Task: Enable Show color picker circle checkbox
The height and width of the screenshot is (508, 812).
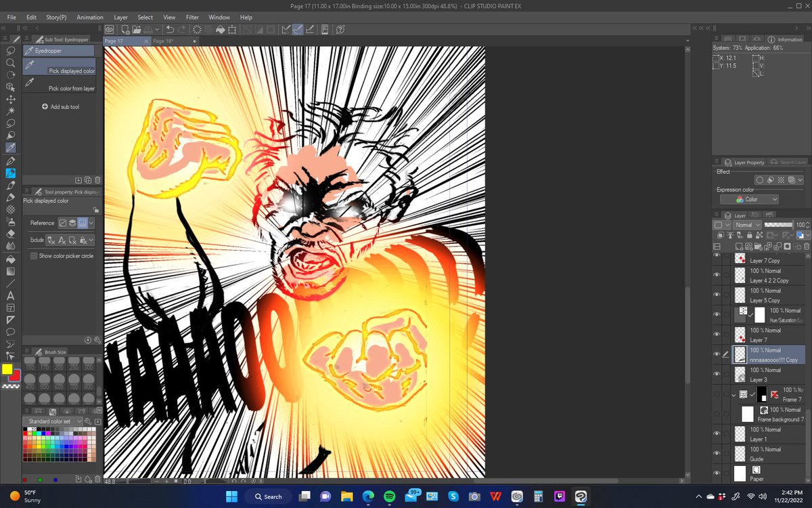Action: point(34,256)
